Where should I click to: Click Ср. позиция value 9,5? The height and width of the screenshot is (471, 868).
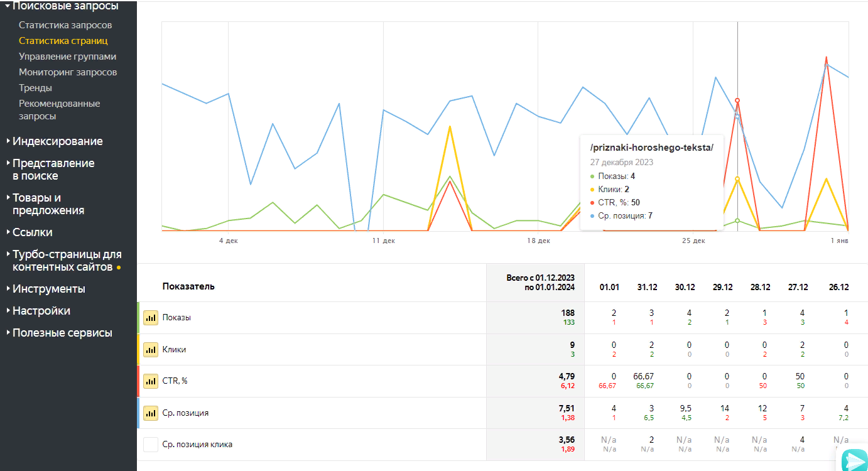click(685, 408)
